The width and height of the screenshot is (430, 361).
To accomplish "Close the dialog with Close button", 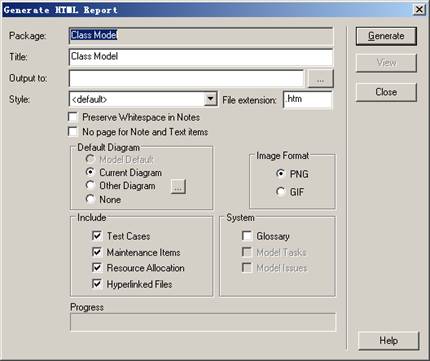I will pyautogui.click(x=386, y=92).
